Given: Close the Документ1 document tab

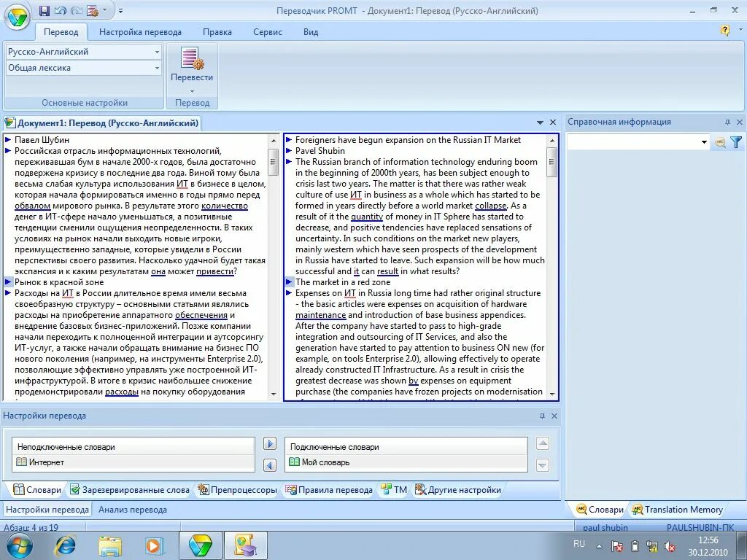Looking at the screenshot, I should pos(553,122).
